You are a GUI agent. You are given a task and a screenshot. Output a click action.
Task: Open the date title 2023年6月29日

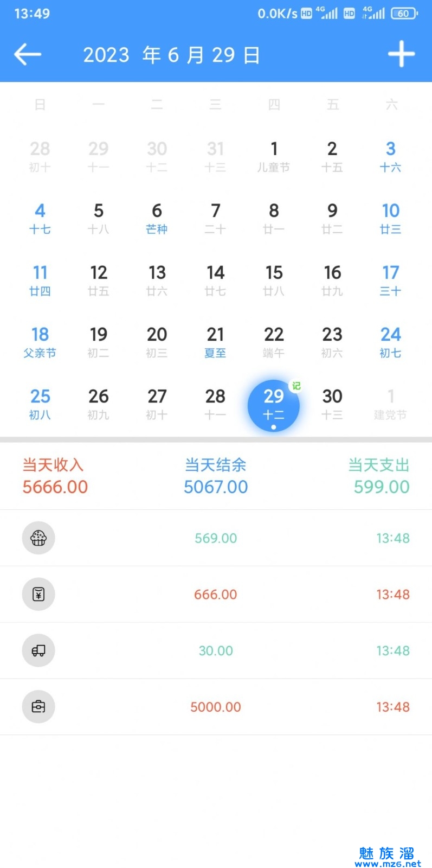point(171,55)
